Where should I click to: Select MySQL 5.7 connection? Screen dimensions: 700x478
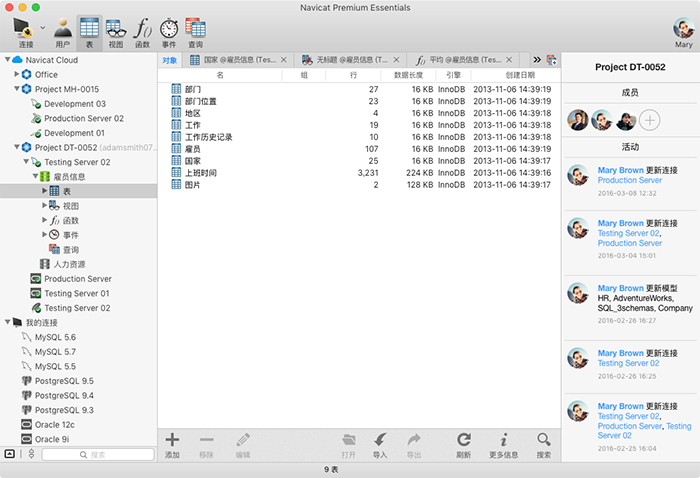coord(55,352)
